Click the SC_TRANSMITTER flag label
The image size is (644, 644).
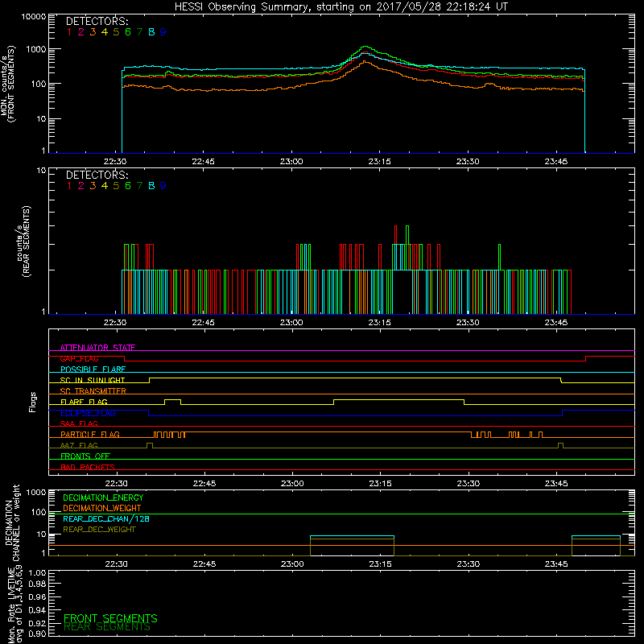(93, 390)
